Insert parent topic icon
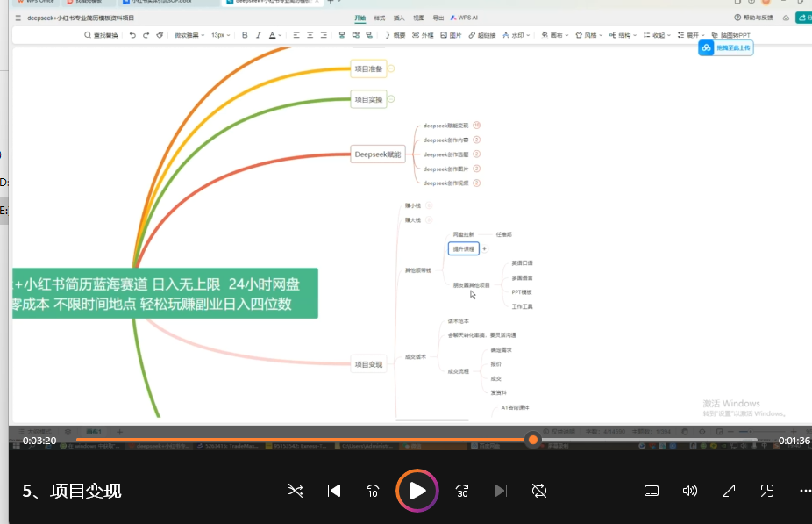The width and height of the screenshot is (812, 524). point(369,35)
